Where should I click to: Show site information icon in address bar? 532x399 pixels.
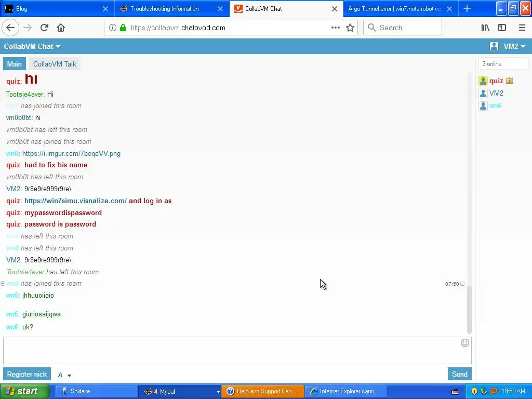point(113,28)
